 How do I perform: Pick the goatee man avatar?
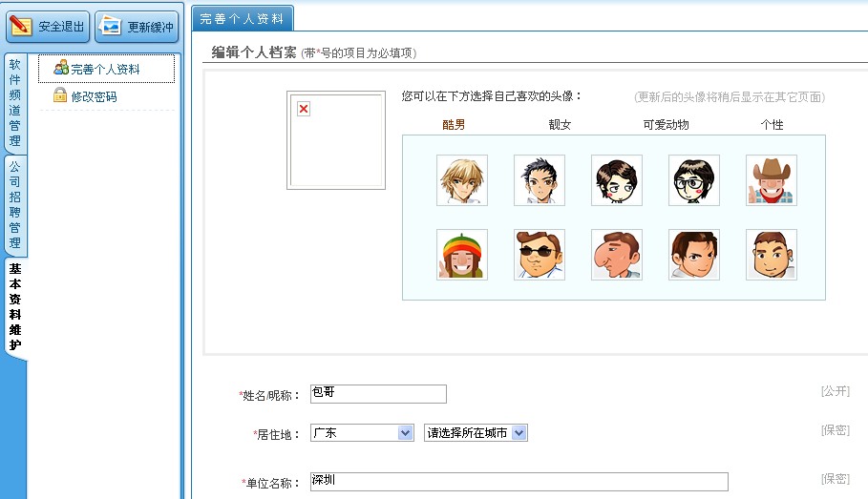pos(772,255)
